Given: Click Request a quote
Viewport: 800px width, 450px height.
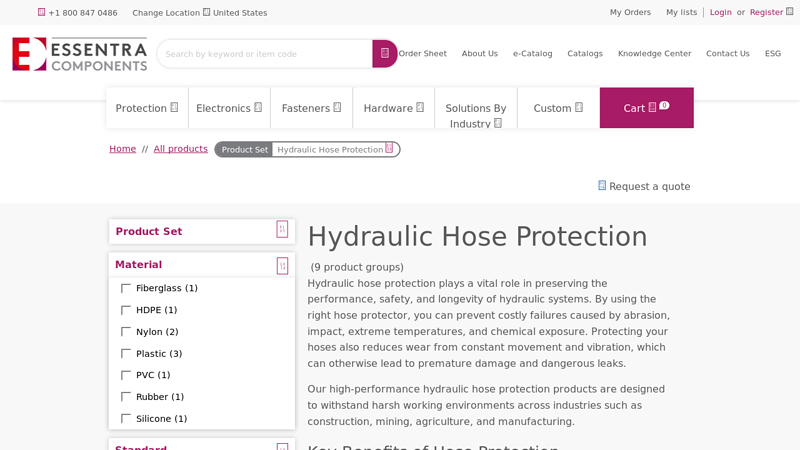Looking at the screenshot, I should point(649,186).
